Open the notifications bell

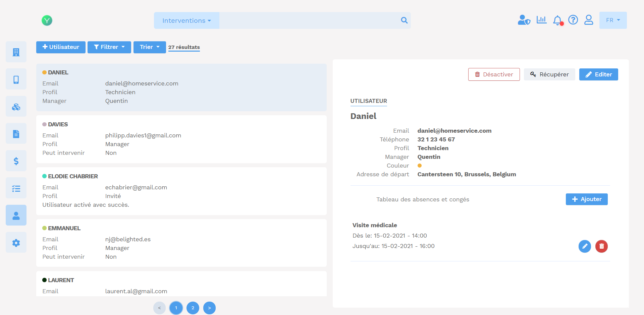coord(557,20)
